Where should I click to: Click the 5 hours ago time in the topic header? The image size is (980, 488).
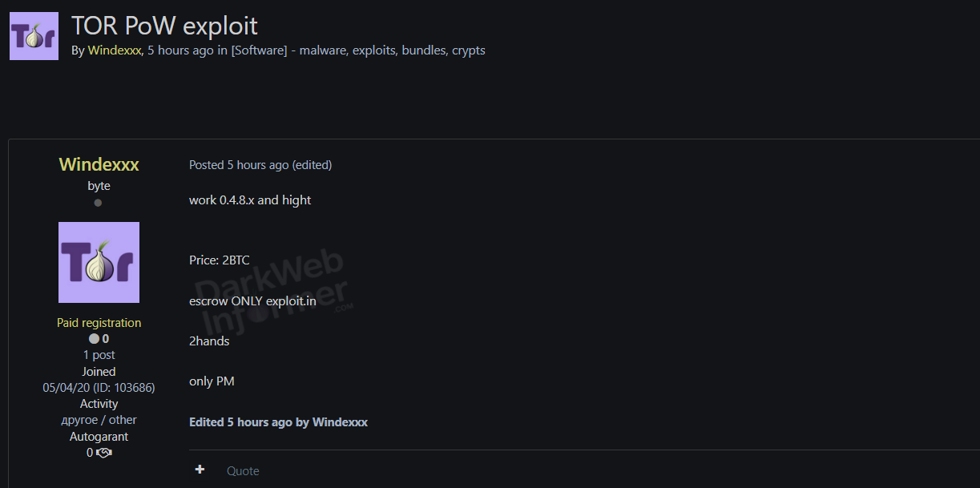(180, 50)
